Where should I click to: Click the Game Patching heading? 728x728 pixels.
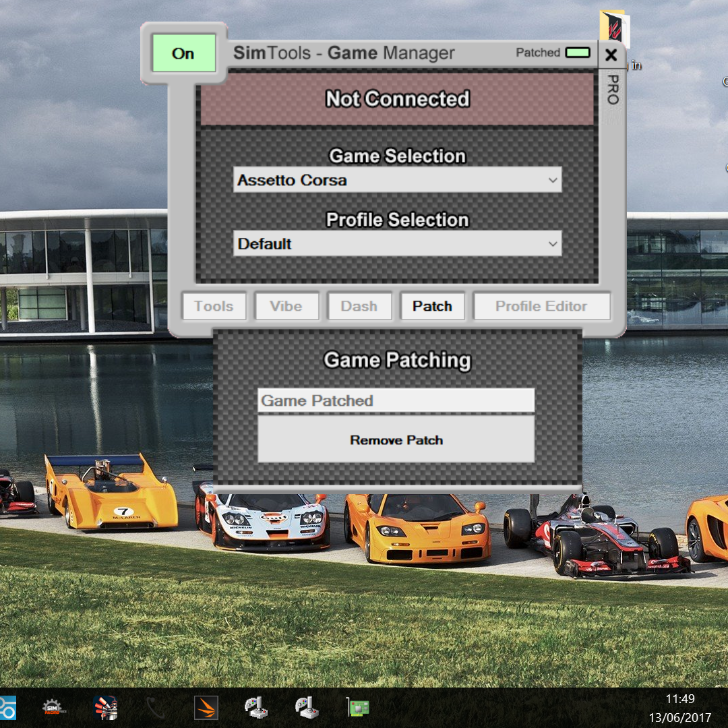pyautogui.click(x=397, y=360)
